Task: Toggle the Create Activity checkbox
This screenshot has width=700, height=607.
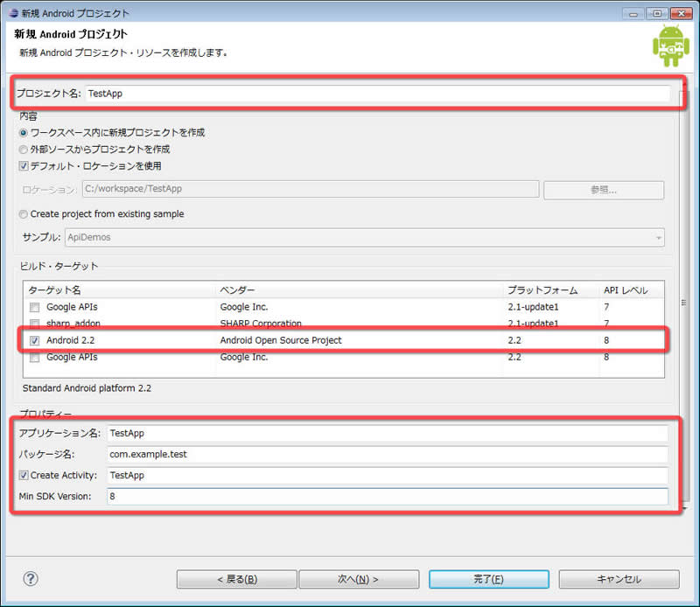Action: pos(24,475)
